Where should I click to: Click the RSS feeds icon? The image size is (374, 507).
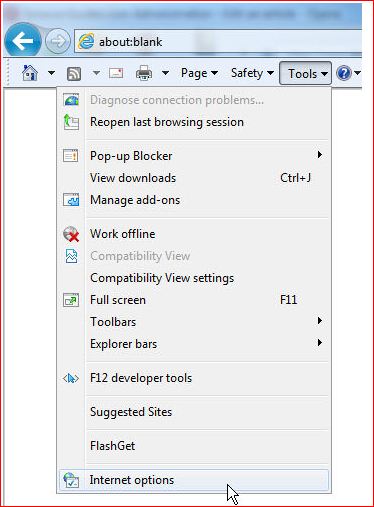74,73
